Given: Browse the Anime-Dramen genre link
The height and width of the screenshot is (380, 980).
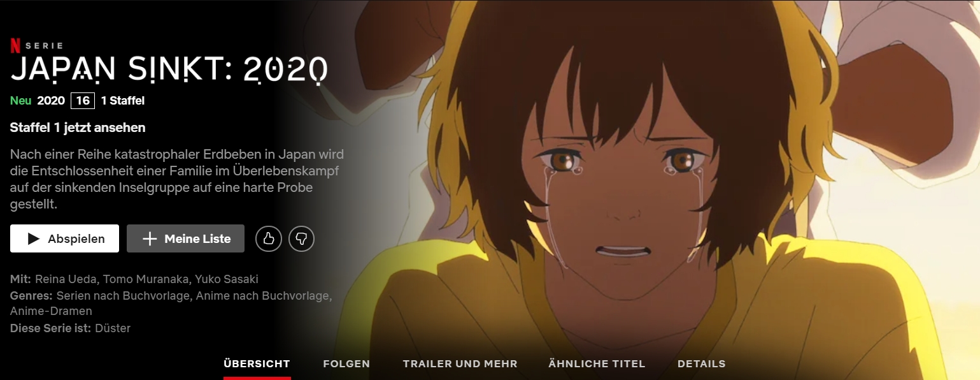Looking at the screenshot, I should (x=51, y=311).
